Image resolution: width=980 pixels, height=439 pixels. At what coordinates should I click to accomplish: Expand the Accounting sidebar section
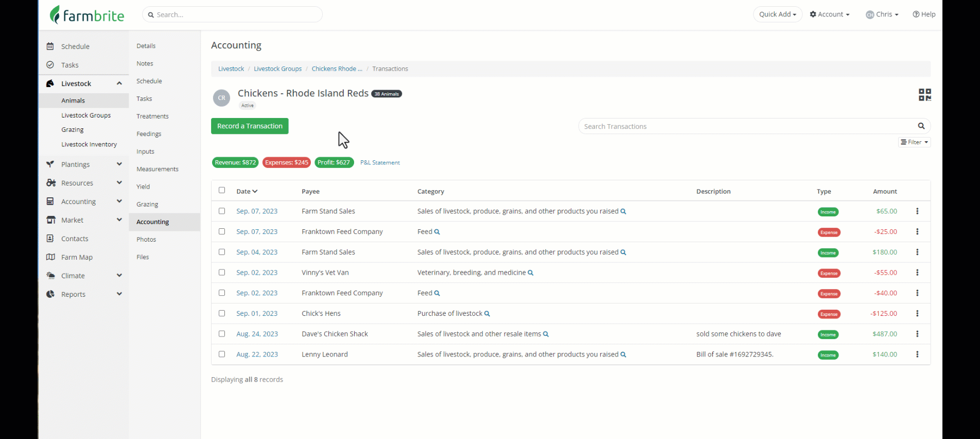coord(119,201)
